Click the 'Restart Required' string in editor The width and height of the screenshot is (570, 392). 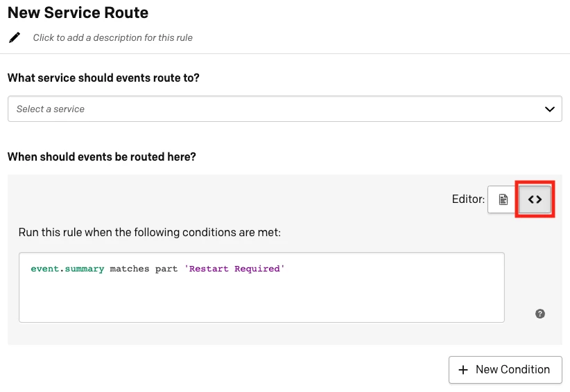coord(234,269)
